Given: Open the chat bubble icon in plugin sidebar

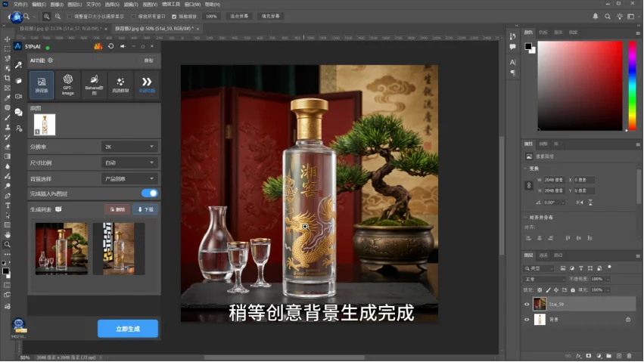Looking at the screenshot, I should click(18, 112).
